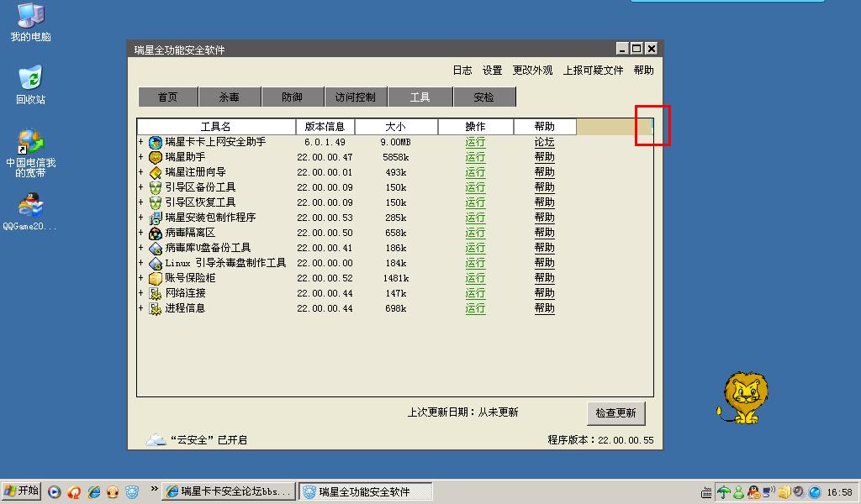This screenshot has width=861, height=504.
Task: Click the 网络连接 row icon
Action: [x=156, y=294]
